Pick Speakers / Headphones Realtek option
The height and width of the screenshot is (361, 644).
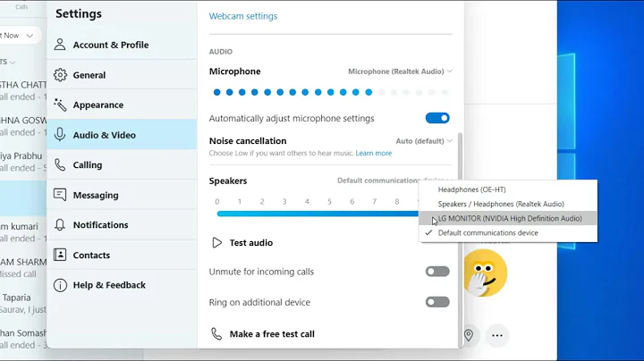tap(501, 204)
